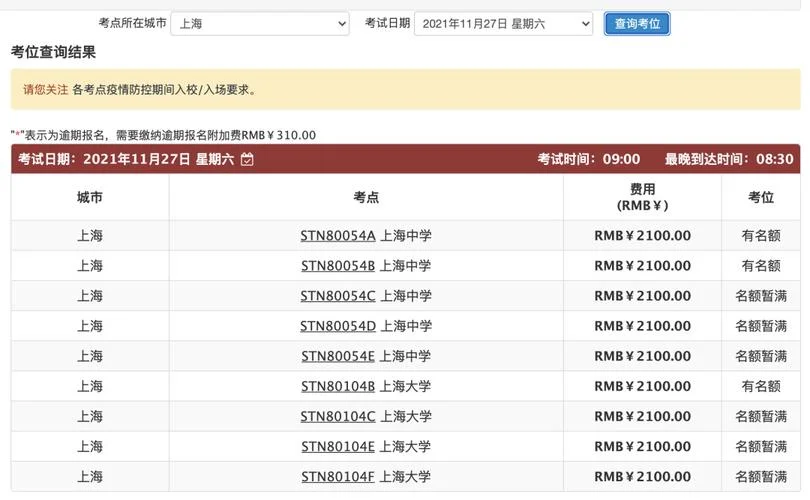Open the 考点所在城市 dropdown showing 上海

pos(260,24)
